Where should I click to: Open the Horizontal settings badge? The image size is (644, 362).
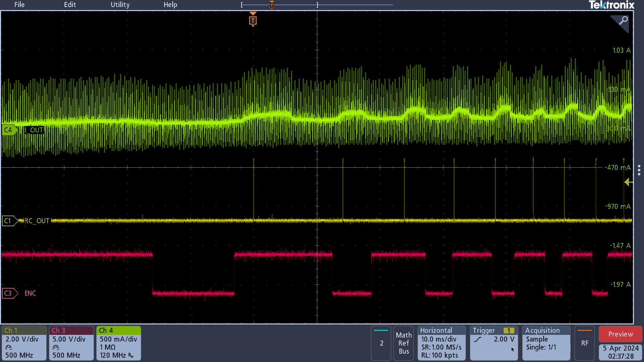[441, 343]
